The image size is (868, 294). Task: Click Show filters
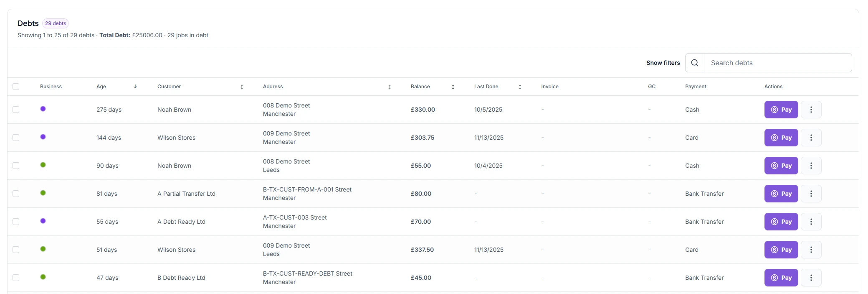pyautogui.click(x=662, y=63)
